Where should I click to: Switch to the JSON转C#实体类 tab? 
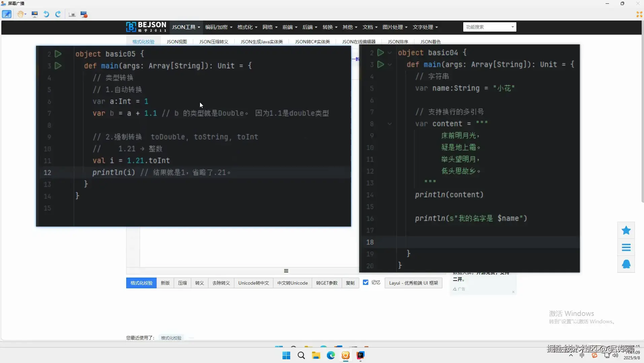point(312,42)
